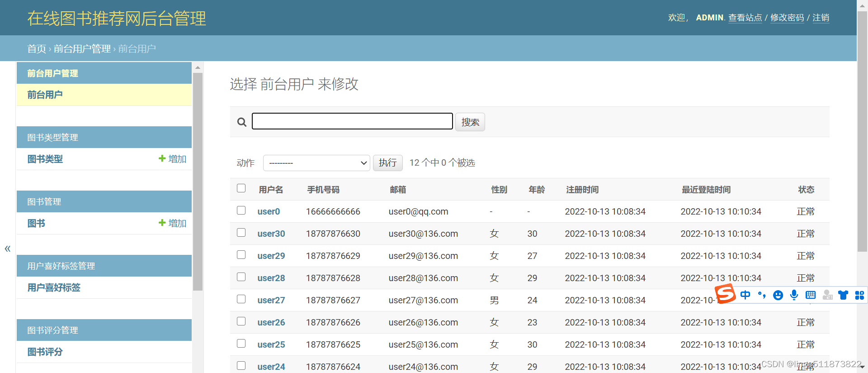Viewport: 868px width, 373px height.
Task: Tick the checkbox for user27
Action: (241, 299)
